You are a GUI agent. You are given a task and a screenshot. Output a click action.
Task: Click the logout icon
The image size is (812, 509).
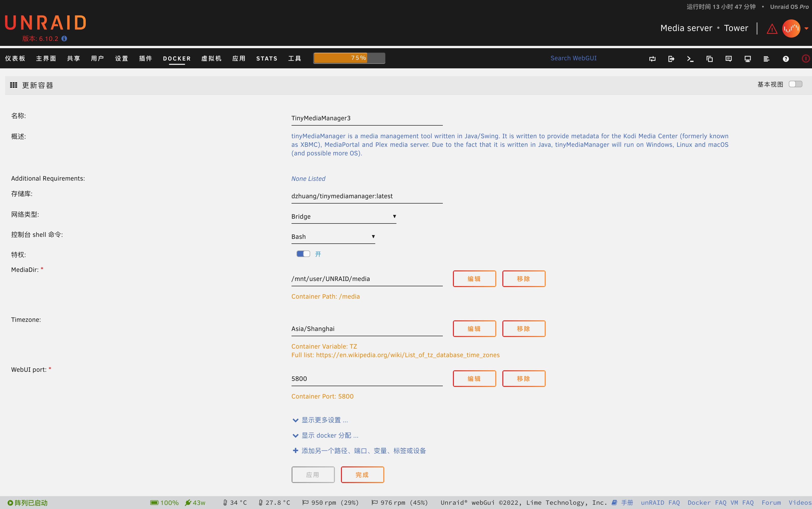671,59
